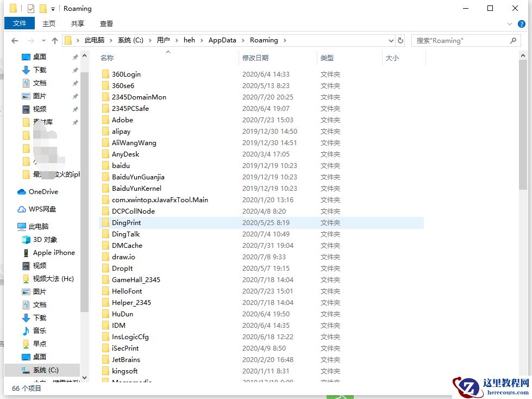This screenshot has height=399, width=532.
Task: Switch to the 主页 ribbon tab
Action: tap(49, 23)
